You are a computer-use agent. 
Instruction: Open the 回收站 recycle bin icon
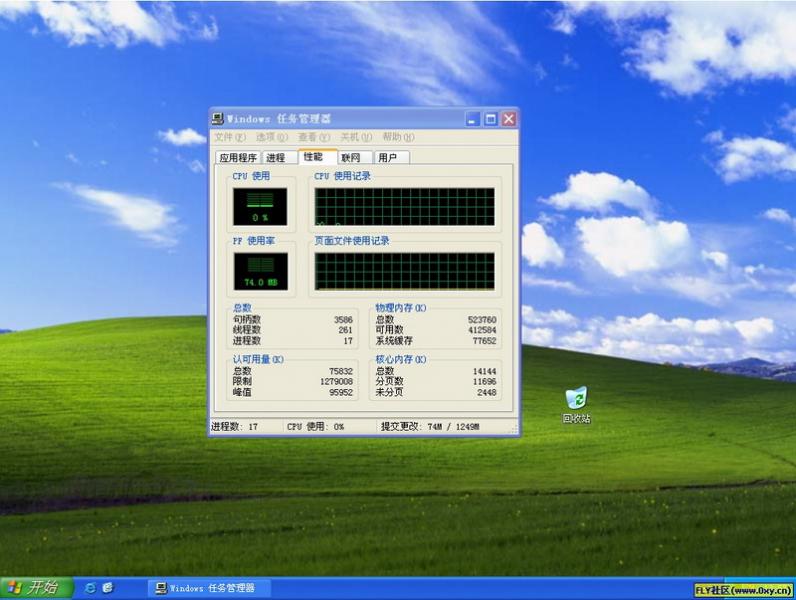click(577, 405)
